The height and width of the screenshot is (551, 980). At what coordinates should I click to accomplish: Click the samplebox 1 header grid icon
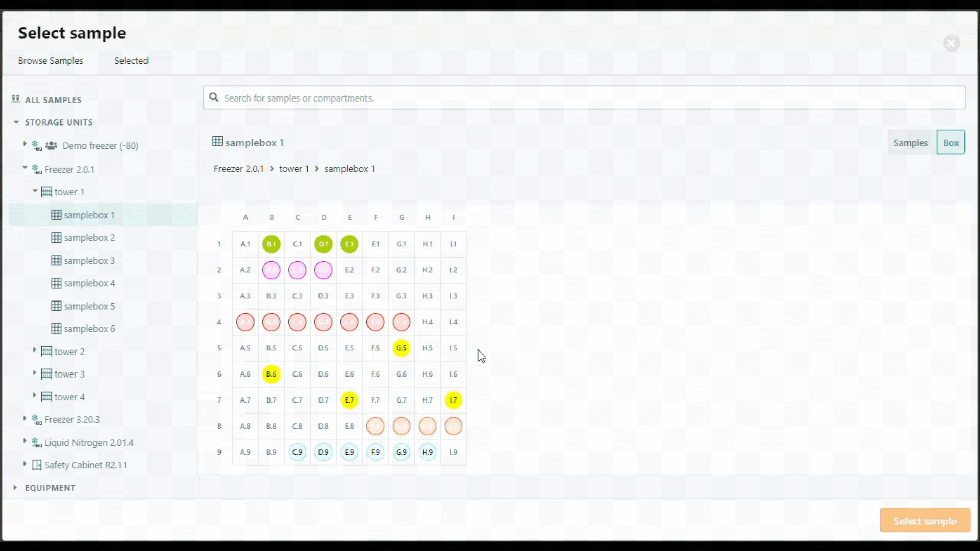(217, 142)
